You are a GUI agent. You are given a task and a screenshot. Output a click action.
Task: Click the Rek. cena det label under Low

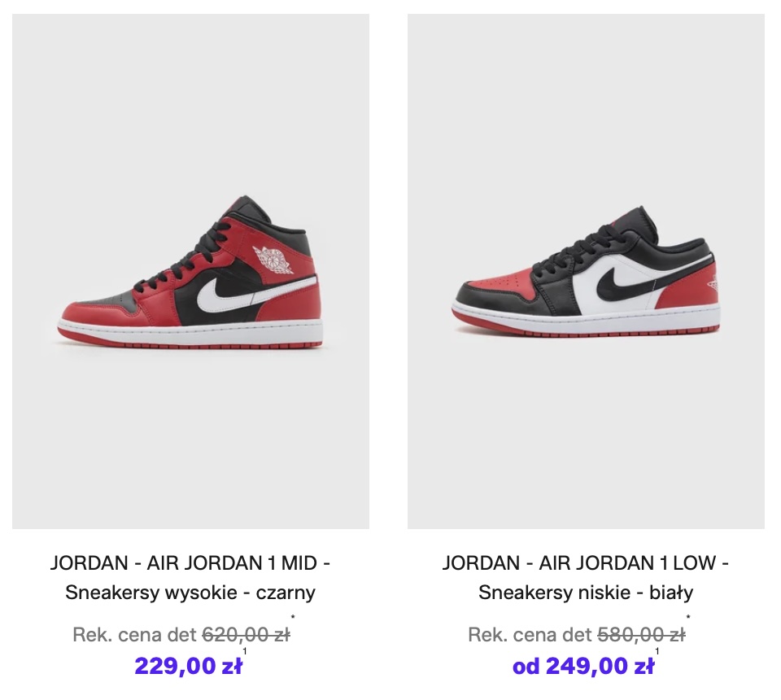[x=530, y=635]
